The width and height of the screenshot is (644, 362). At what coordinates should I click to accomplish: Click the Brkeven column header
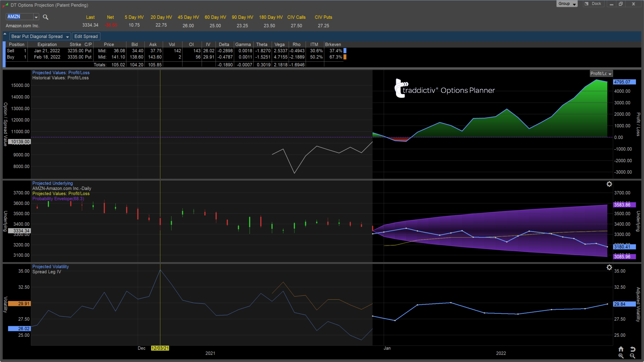click(x=333, y=45)
